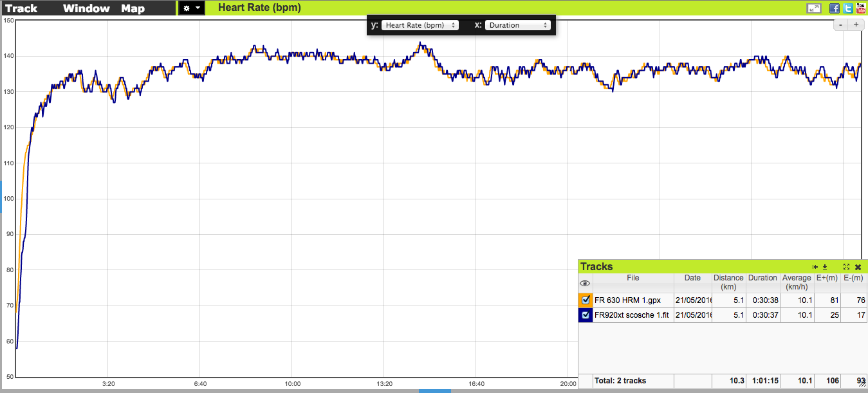
Task: Click the Tracks panel title
Action: 596,266
